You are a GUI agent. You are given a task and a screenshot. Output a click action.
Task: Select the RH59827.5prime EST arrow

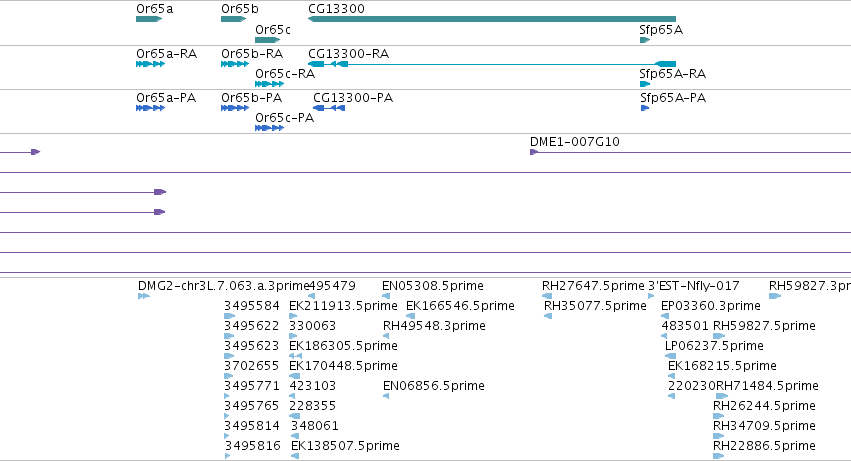719,336
